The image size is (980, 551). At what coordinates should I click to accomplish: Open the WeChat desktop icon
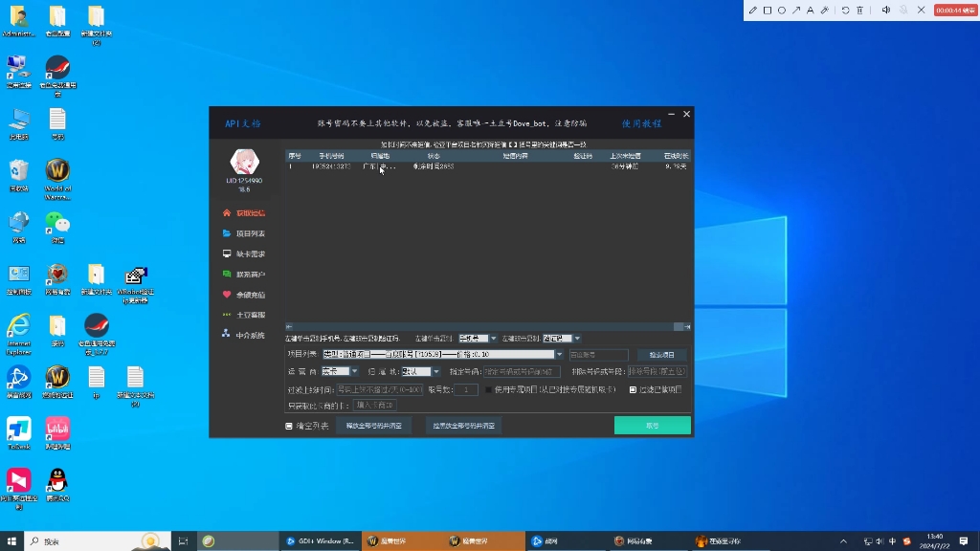57,228
